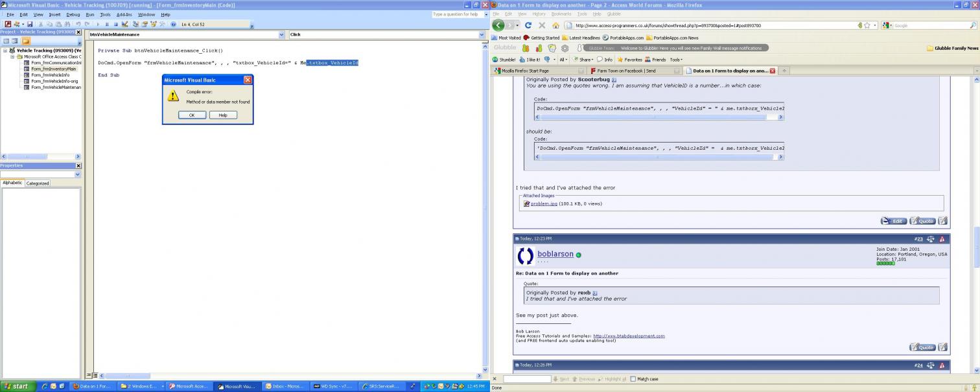The width and height of the screenshot is (980, 392).
Task: Click Toggle Folders icon in Project panel
Action: [26, 41]
